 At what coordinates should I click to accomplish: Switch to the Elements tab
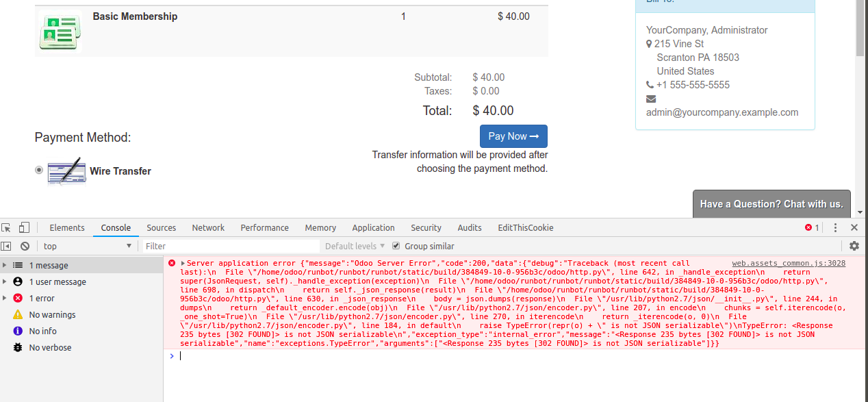point(67,227)
